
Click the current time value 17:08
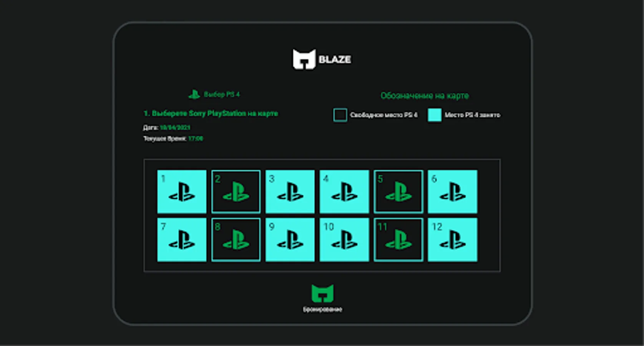pyautogui.click(x=196, y=138)
